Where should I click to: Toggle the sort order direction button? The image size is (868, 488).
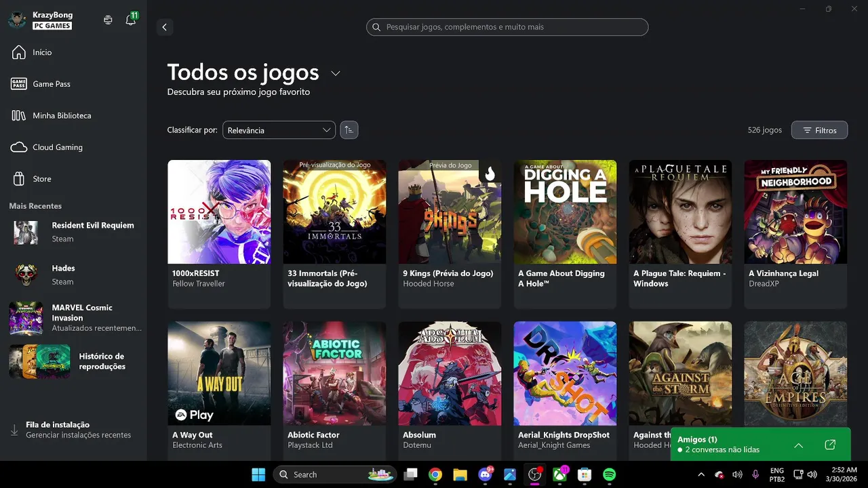[349, 130]
